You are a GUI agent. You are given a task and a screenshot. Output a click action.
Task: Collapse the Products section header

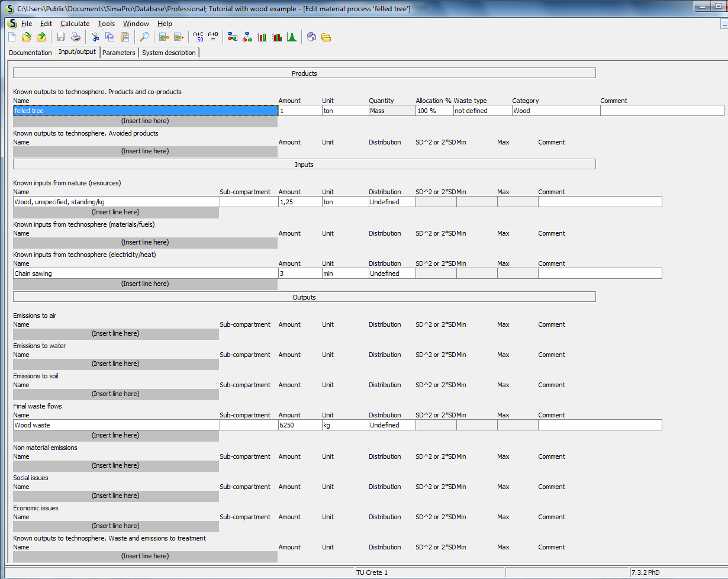point(304,73)
